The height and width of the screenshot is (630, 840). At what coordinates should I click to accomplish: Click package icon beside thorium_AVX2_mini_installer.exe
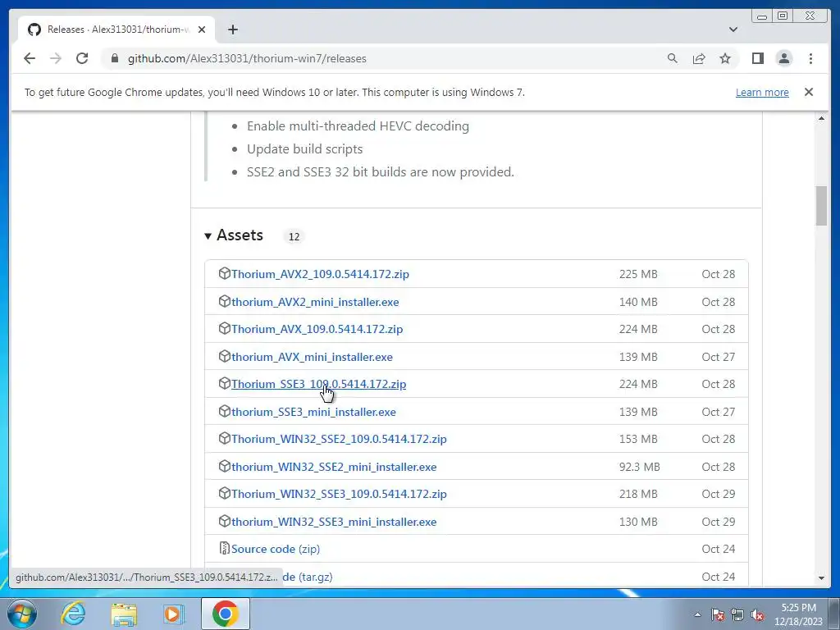click(x=225, y=301)
